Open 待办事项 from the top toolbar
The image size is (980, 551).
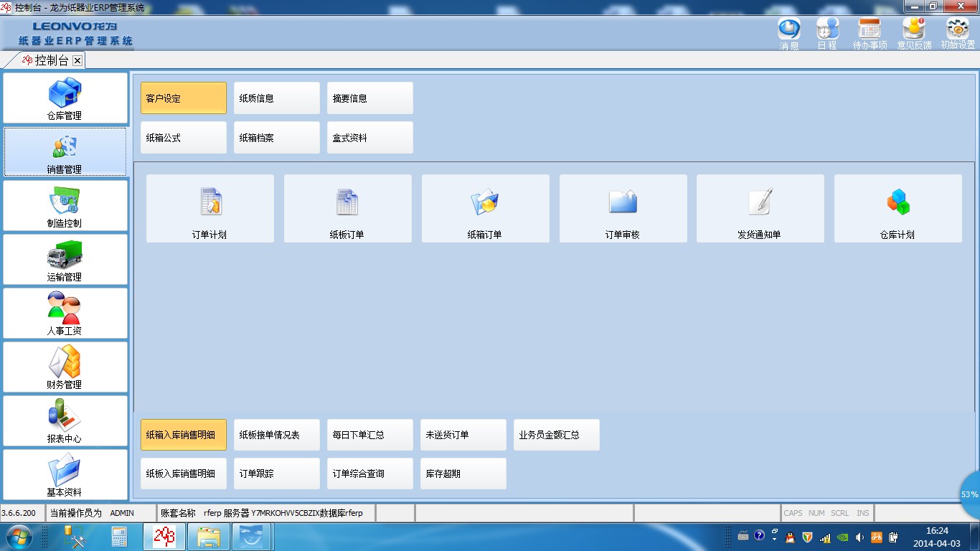tap(870, 32)
